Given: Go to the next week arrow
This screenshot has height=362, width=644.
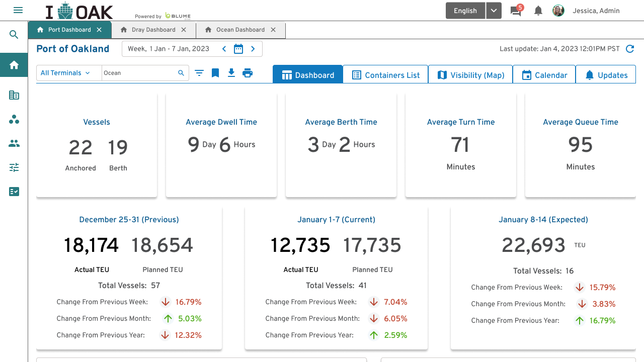Looking at the screenshot, I should coord(253,49).
